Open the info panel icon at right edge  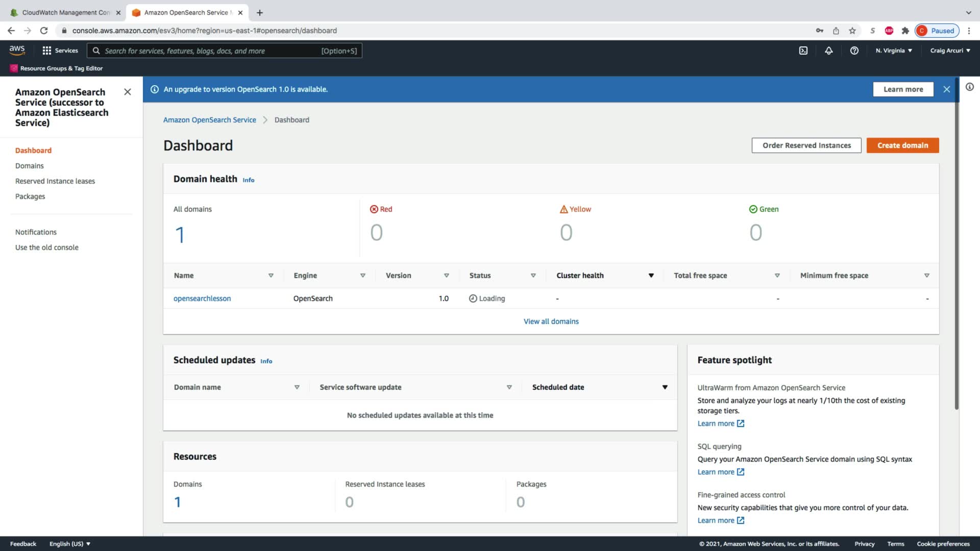(969, 87)
